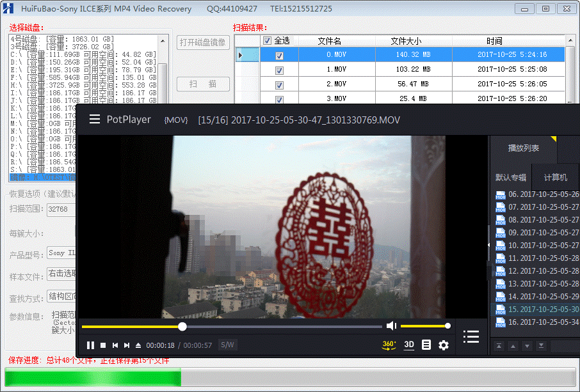Pause the video in PotPlayer
The width and height of the screenshot is (580, 392).
pyautogui.click(x=90, y=345)
